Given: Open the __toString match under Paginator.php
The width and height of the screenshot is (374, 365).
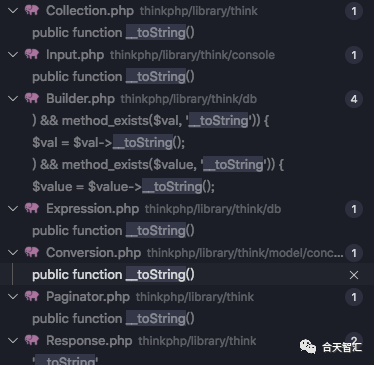Looking at the screenshot, I should pyautogui.click(x=113, y=319).
